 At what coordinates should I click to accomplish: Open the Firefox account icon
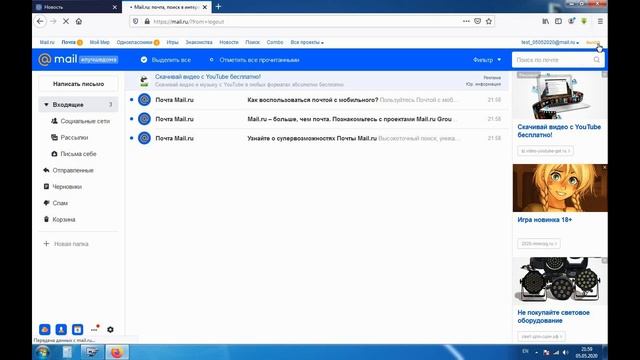(x=571, y=21)
